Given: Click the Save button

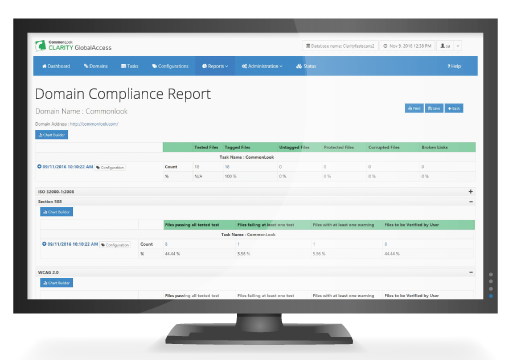Looking at the screenshot, I should coord(434,108).
